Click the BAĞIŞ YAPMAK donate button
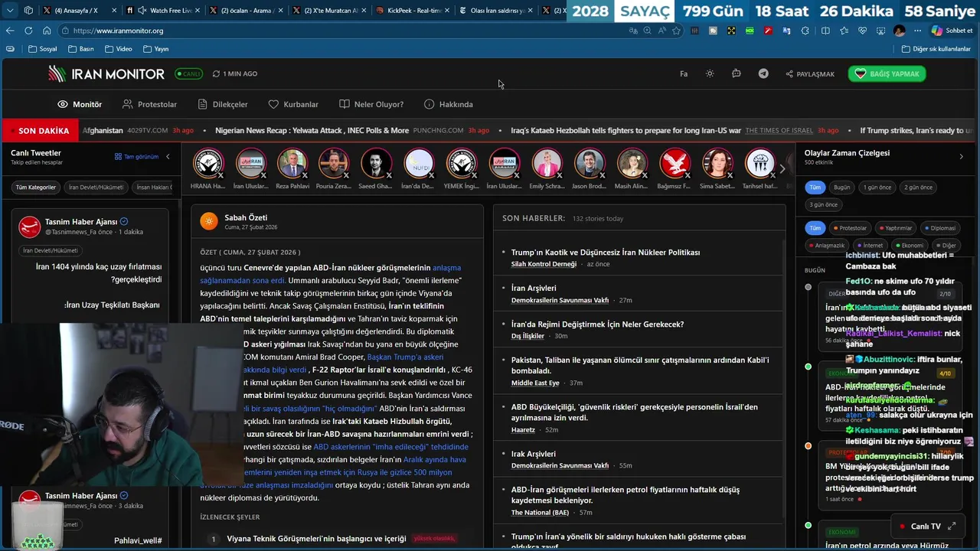Viewport: 980px width, 551px height. tap(887, 73)
